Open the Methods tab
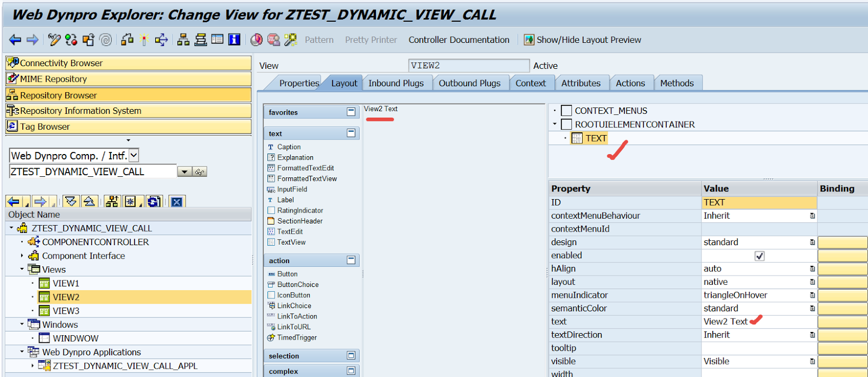 [676, 83]
